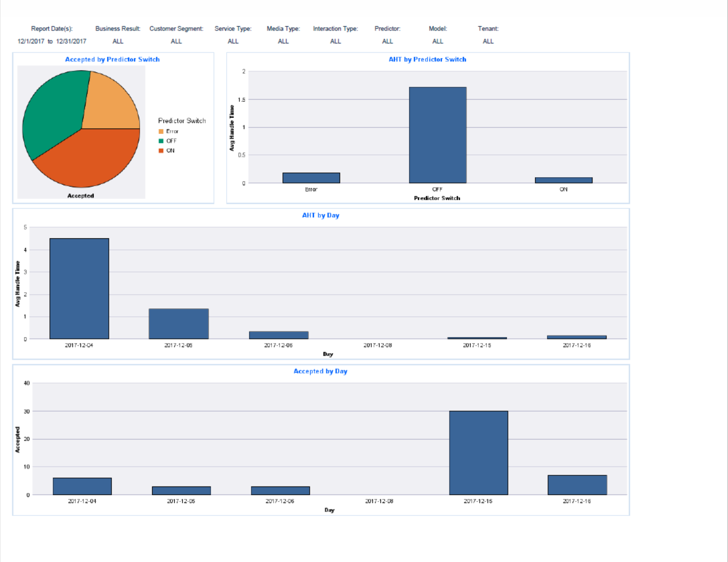
Task: Click the ALL value under Customer Segment
Action: tap(176, 41)
